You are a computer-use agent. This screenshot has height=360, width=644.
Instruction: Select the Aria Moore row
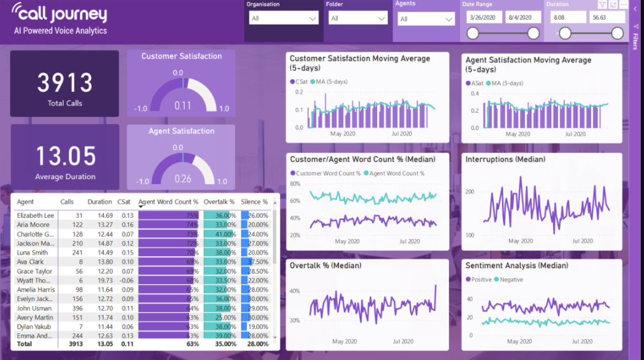click(x=143, y=225)
